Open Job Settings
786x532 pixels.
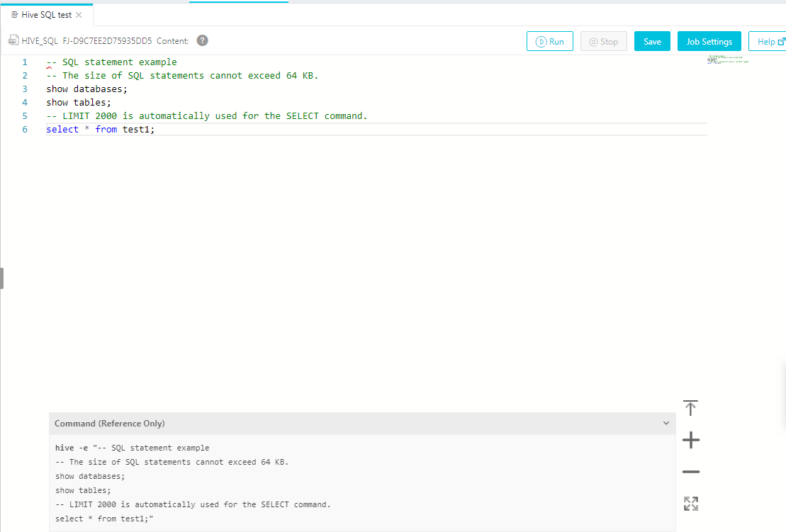click(x=709, y=42)
